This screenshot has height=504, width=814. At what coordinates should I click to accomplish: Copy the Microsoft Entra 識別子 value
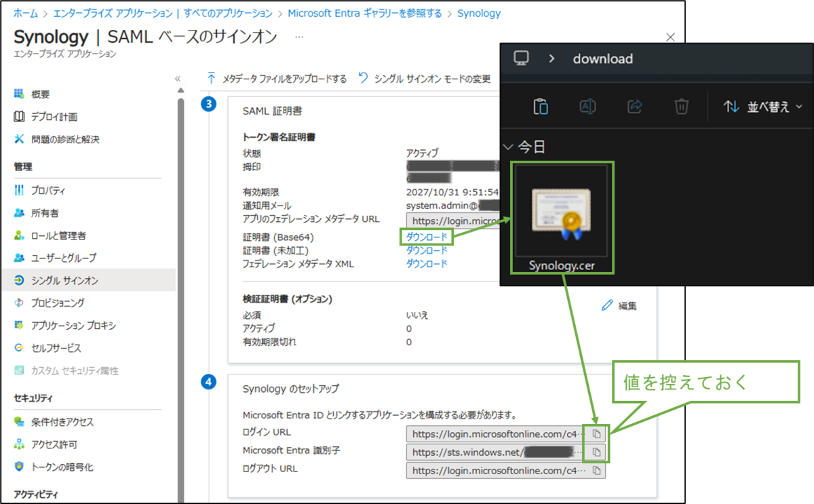click(x=597, y=452)
